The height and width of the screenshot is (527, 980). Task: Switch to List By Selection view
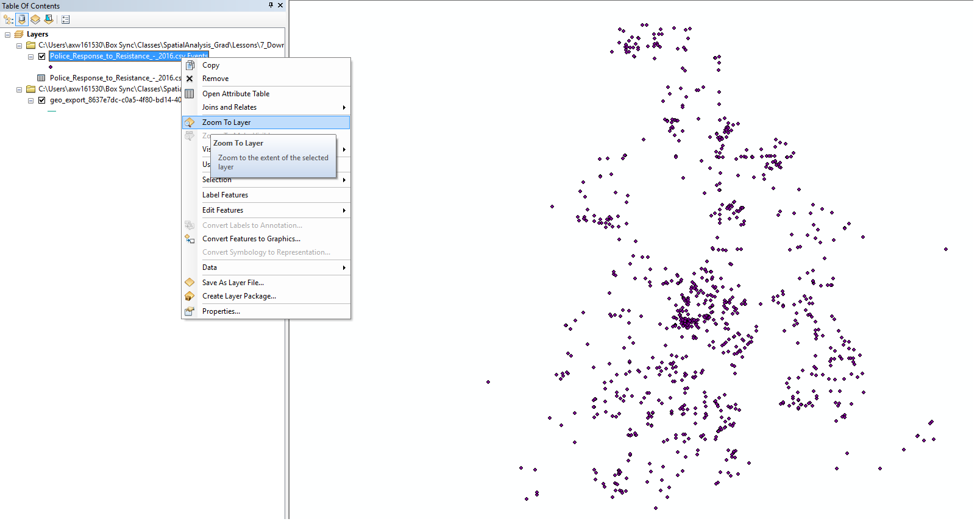[x=49, y=19]
